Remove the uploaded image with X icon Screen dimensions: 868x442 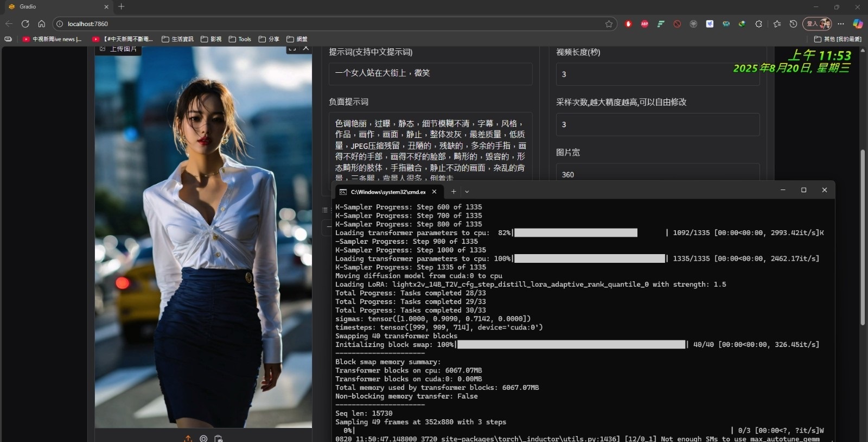coord(306,48)
